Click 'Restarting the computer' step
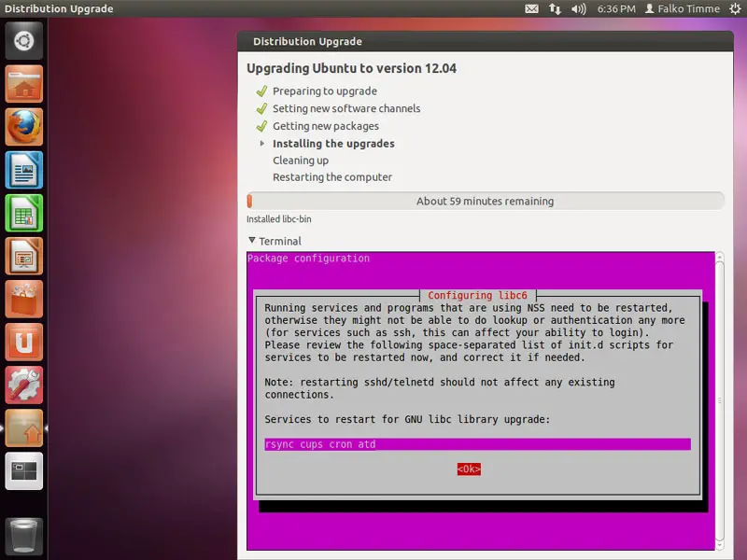Viewport: 747px width, 560px height. tap(332, 177)
